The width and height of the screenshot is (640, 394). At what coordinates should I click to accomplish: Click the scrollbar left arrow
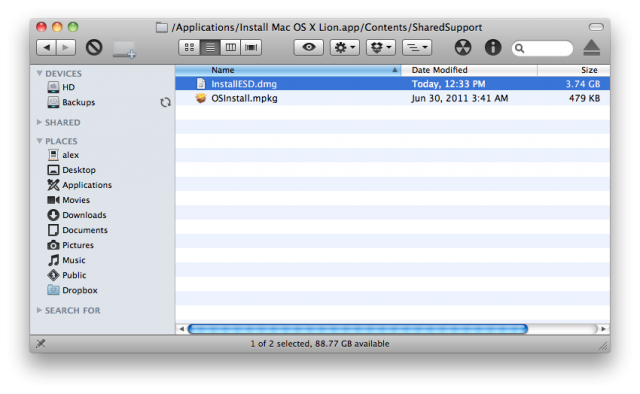click(182, 329)
